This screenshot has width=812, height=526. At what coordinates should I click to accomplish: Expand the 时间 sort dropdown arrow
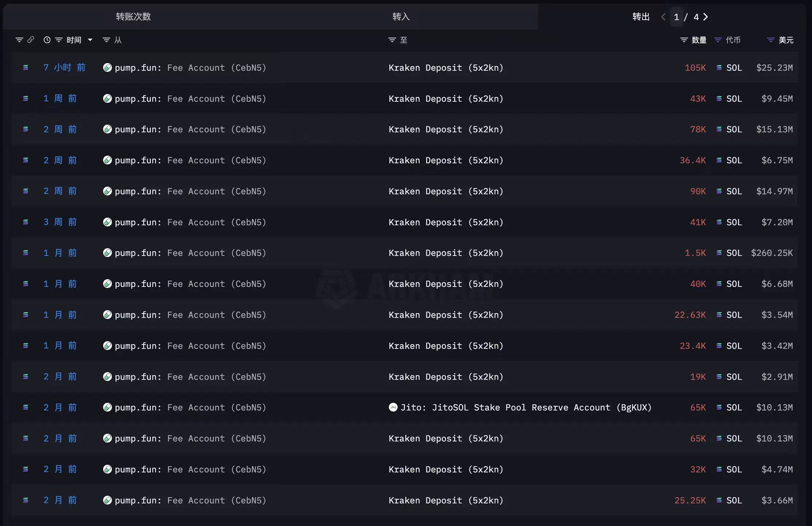90,40
